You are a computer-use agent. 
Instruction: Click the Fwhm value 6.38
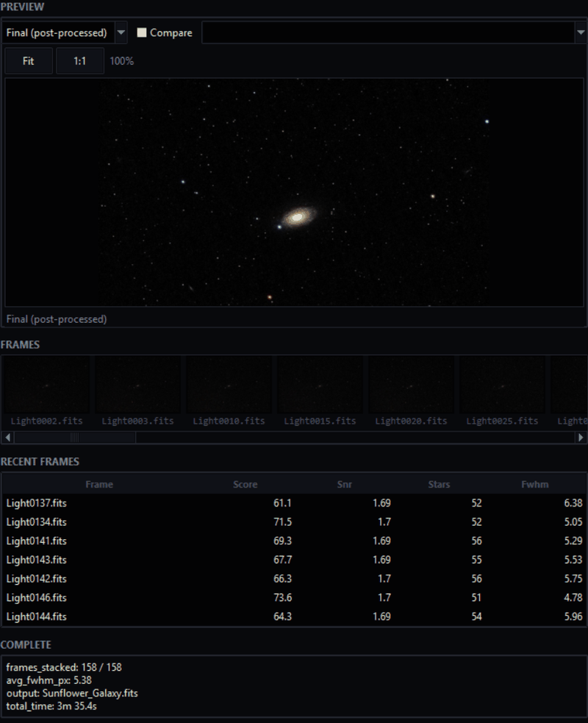point(573,503)
